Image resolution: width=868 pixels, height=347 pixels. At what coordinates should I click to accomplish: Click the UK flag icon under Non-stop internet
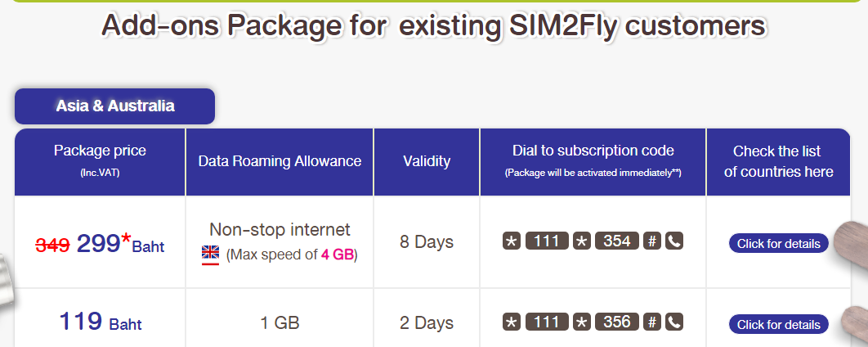tap(210, 255)
